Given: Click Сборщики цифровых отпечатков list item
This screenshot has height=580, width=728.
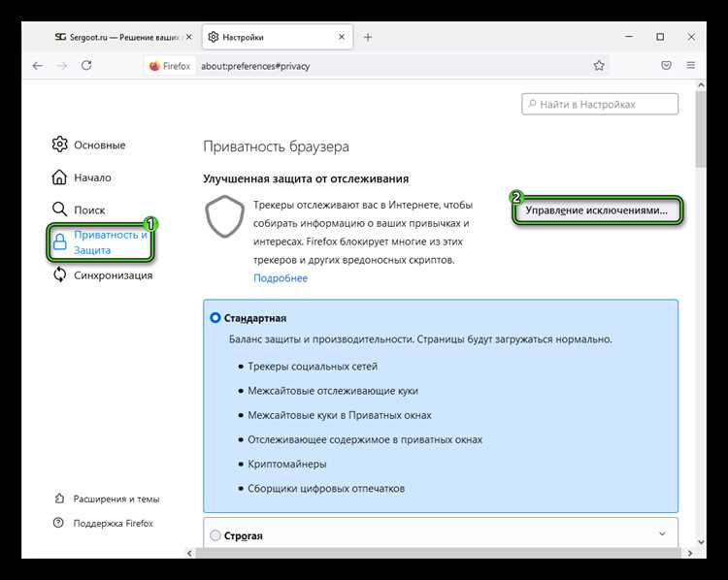Looking at the screenshot, I should point(326,488).
